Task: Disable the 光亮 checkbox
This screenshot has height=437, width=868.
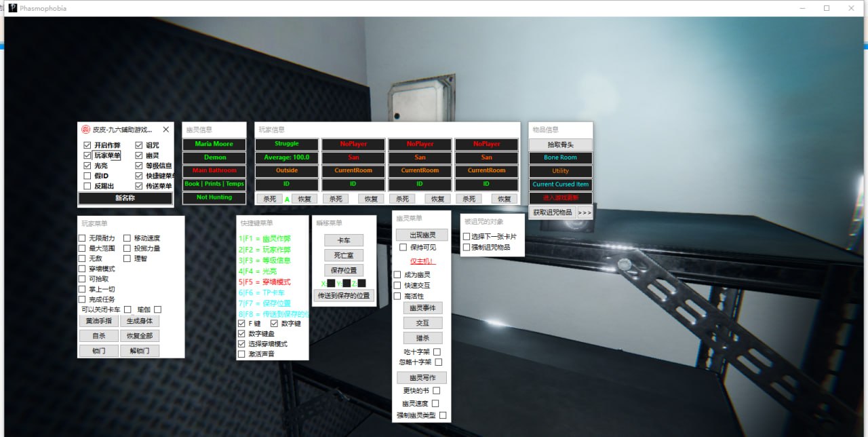Action: (87, 166)
